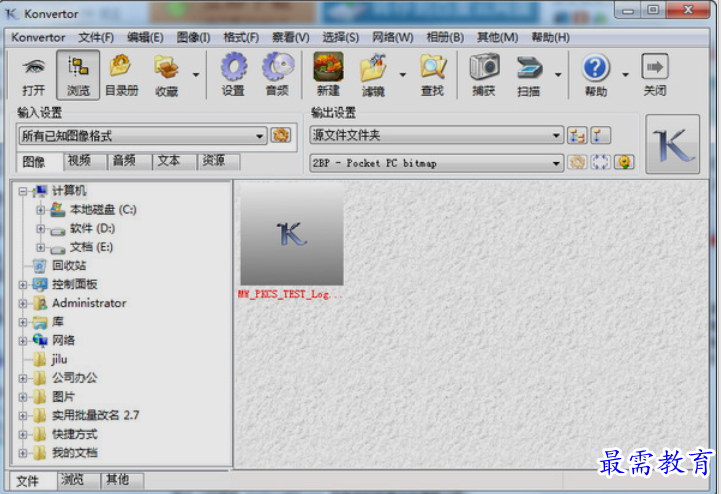Image resolution: width=721 pixels, height=494 pixels.
Task: Click the gear icon beside input format dropdown
Action: [280, 135]
